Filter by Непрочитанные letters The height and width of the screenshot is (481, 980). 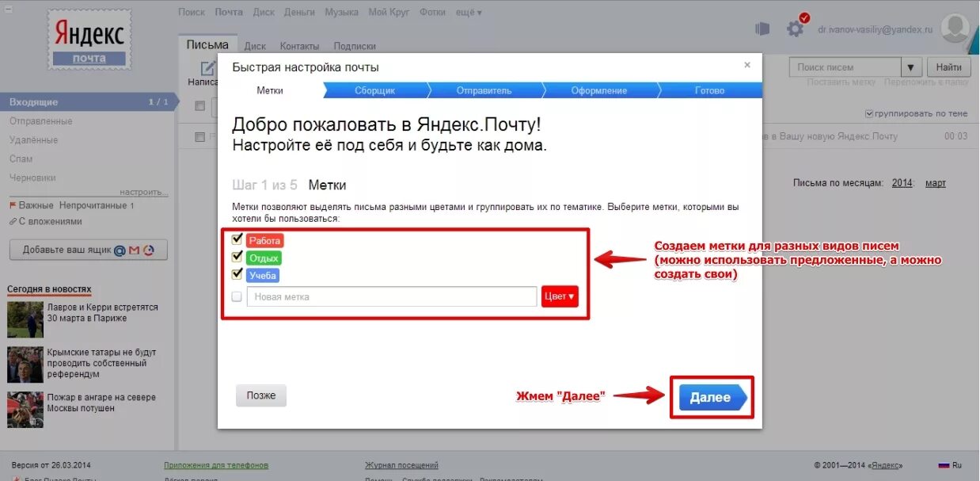click(93, 205)
